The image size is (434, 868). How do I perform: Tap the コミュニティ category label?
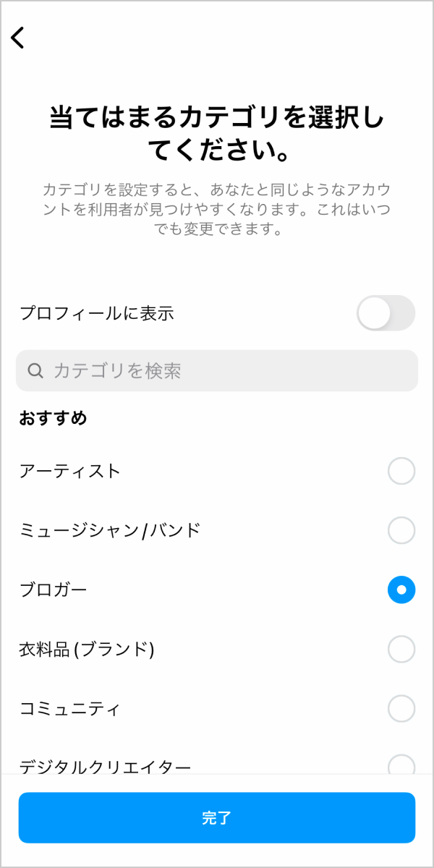69,708
